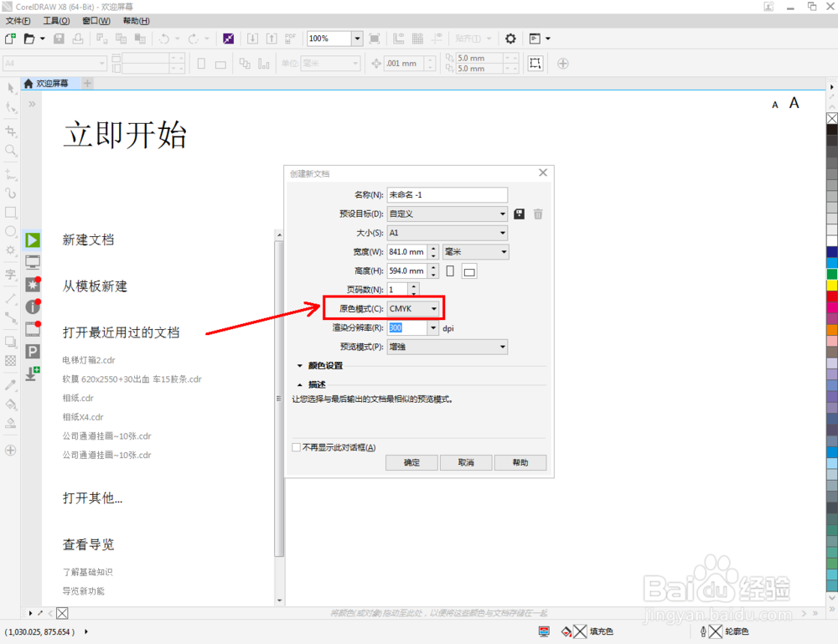The width and height of the screenshot is (838, 644).
Task: Click the Help button in dialog
Action: pos(520,462)
